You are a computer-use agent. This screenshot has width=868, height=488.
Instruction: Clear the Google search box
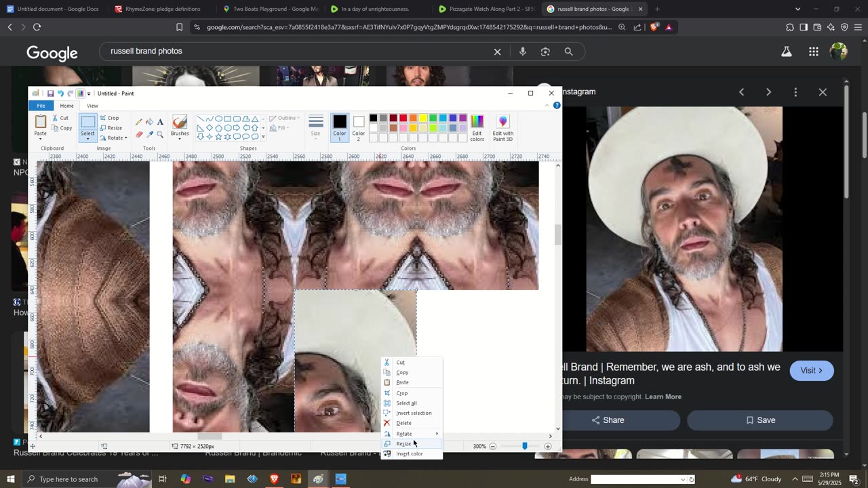click(x=497, y=52)
